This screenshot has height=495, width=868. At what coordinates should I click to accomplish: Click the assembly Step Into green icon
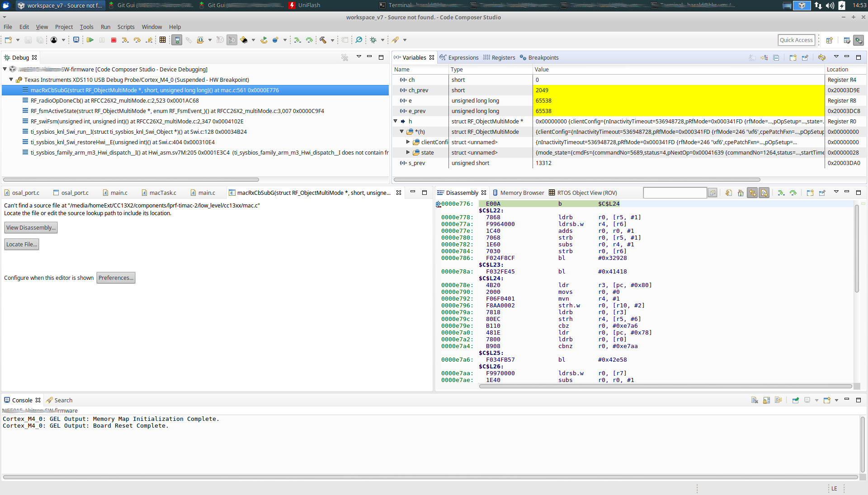tap(297, 40)
